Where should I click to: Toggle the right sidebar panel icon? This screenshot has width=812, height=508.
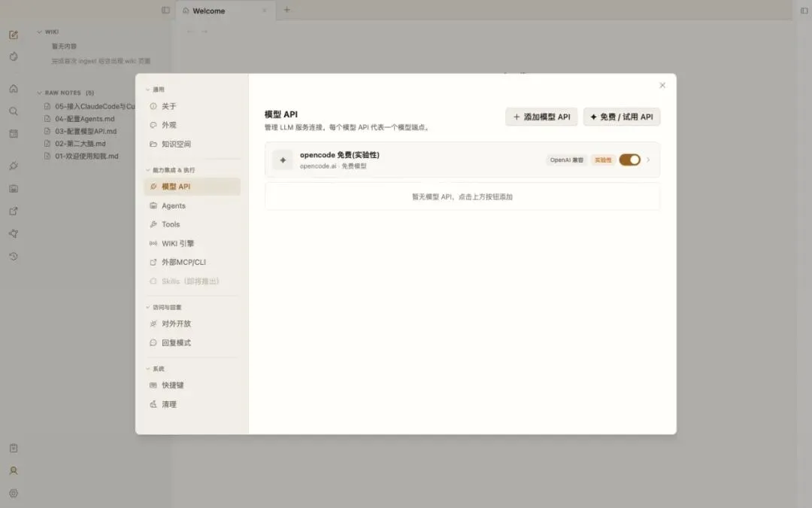point(804,11)
